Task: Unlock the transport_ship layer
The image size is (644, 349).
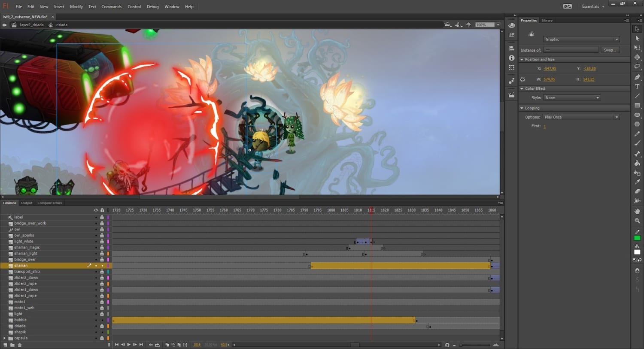Action: [x=102, y=272]
